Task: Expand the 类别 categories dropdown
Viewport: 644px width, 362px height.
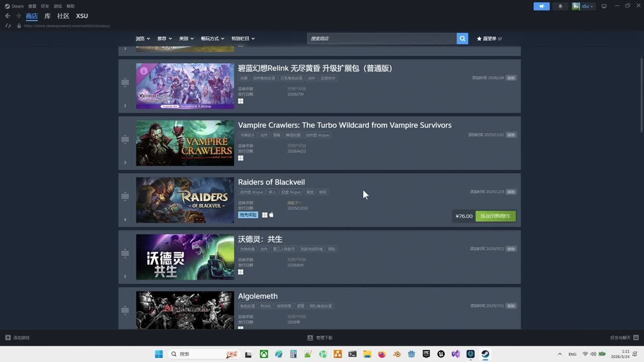Action: tap(186, 39)
